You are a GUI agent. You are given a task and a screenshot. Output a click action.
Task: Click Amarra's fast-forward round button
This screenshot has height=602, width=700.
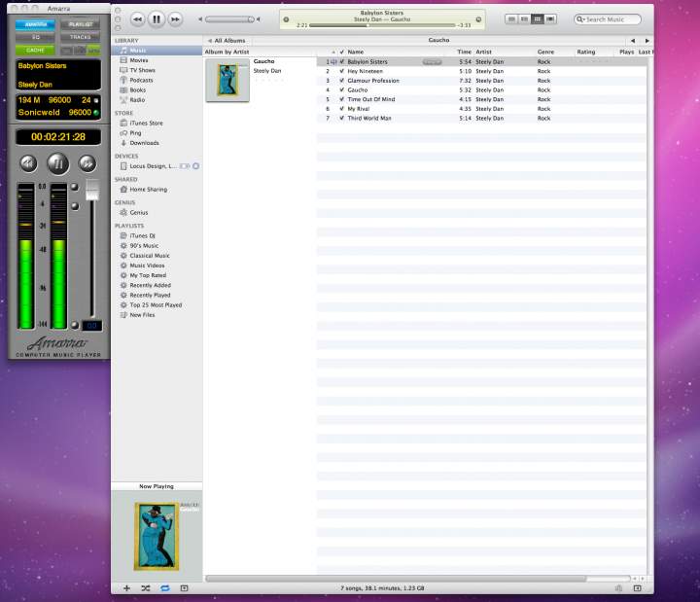pyautogui.click(x=87, y=163)
